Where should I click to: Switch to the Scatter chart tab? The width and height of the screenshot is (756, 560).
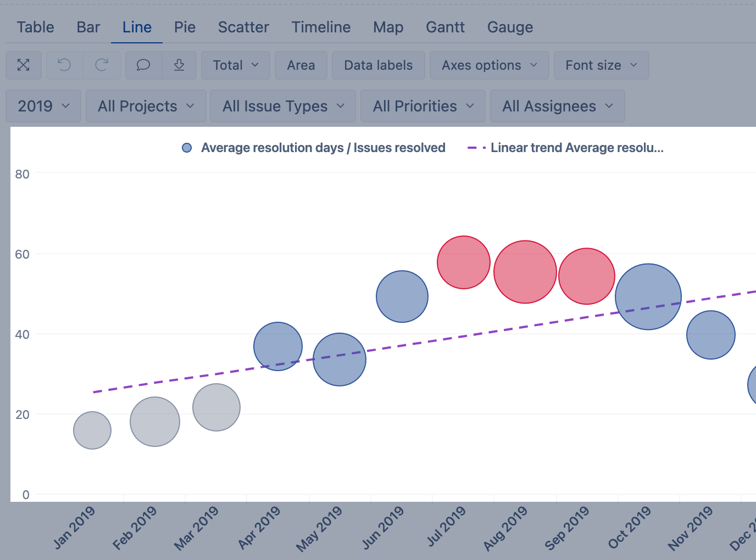tap(243, 27)
